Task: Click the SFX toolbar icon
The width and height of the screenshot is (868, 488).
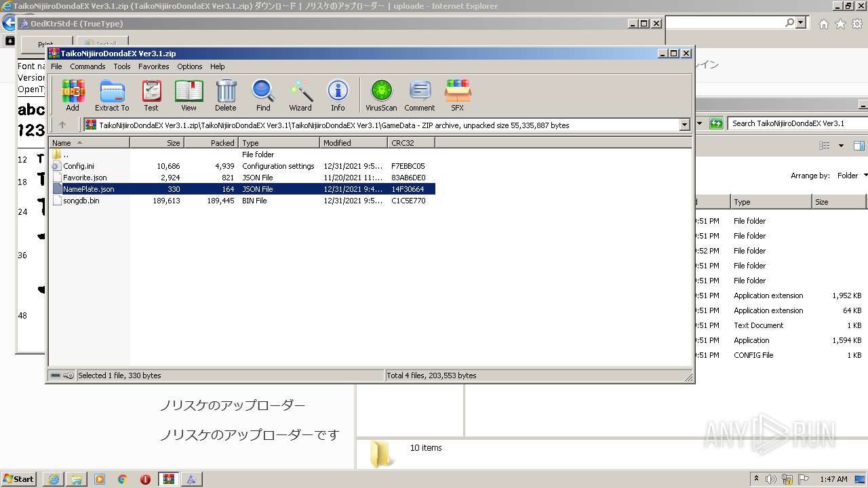Action: tap(458, 95)
